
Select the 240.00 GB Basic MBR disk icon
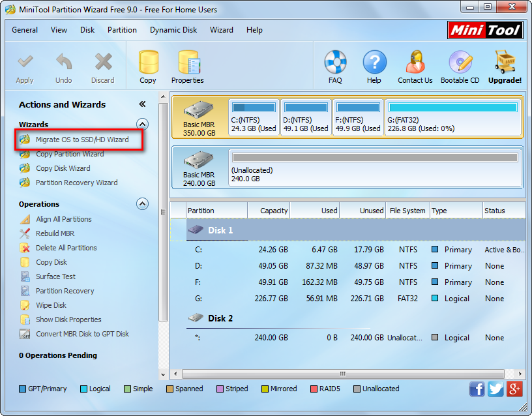pyautogui.click(x=199, y=160)
